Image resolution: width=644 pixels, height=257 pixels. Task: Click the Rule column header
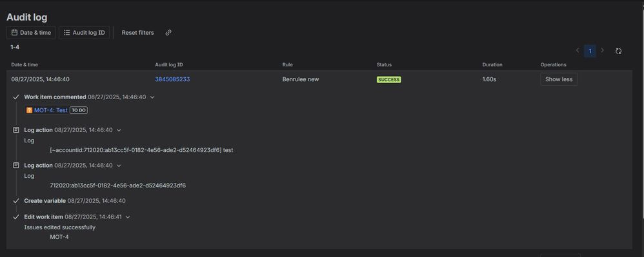[288, 65]
